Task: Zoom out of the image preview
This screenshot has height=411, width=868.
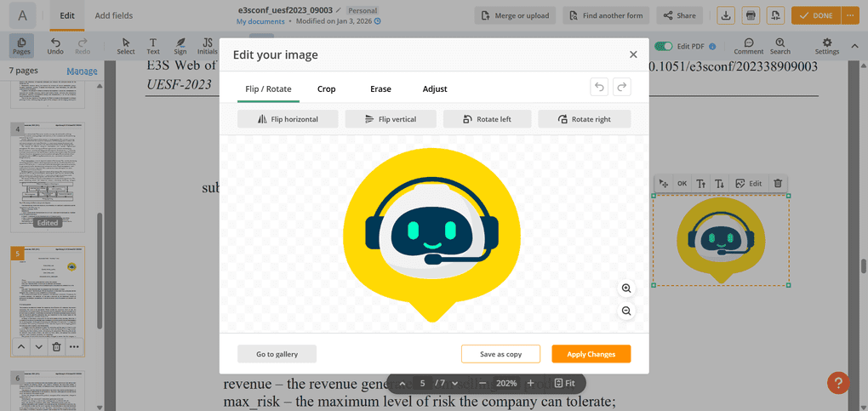Action: [626, 311]
